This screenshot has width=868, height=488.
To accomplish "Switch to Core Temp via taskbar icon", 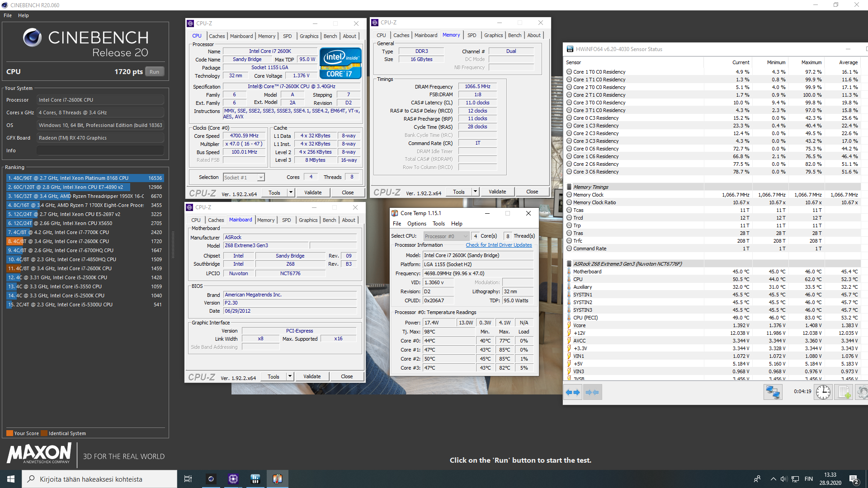I will pos(277,479).
